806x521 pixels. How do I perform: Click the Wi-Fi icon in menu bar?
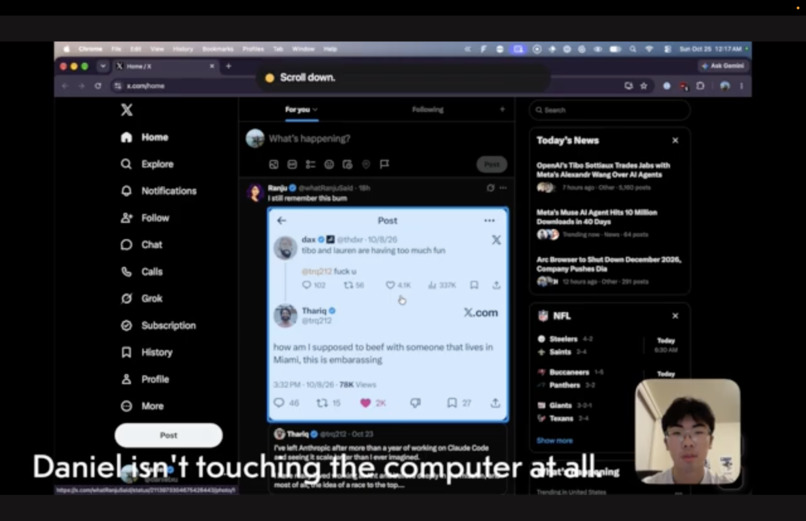coord(649,49)
